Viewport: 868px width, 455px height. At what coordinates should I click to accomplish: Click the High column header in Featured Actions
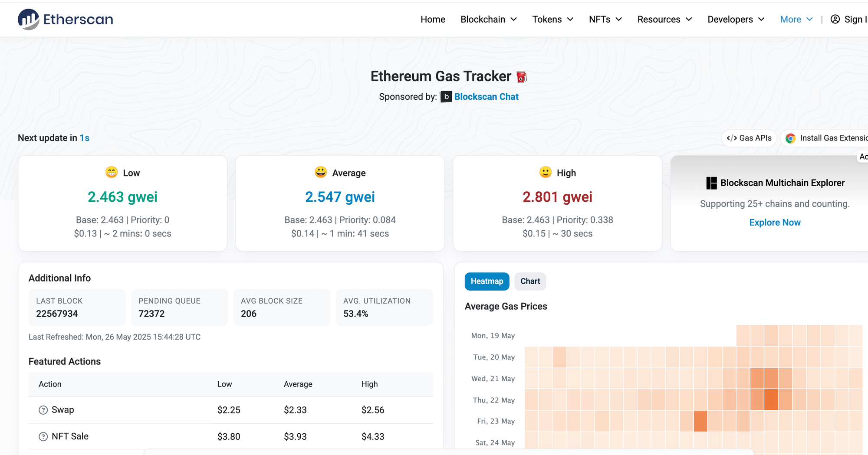point(370,384)
